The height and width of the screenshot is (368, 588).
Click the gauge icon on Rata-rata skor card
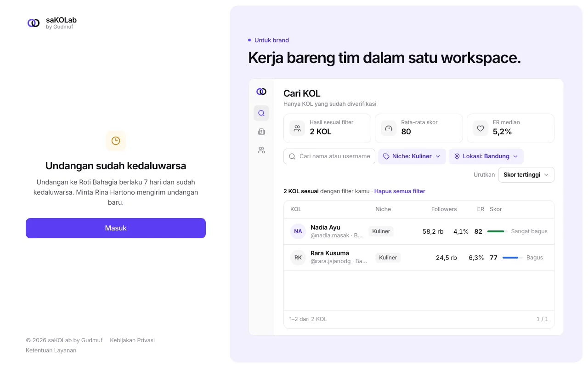389,128
